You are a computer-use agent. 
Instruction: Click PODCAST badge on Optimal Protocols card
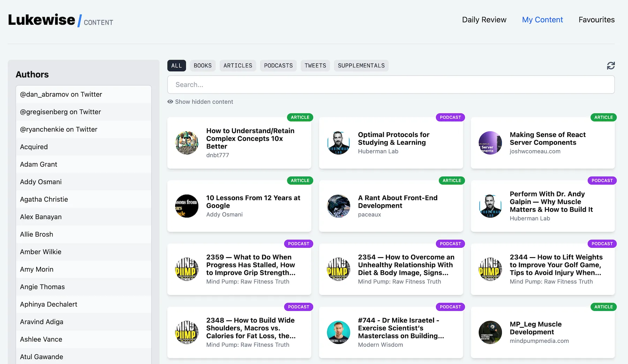tap(450, 117)
